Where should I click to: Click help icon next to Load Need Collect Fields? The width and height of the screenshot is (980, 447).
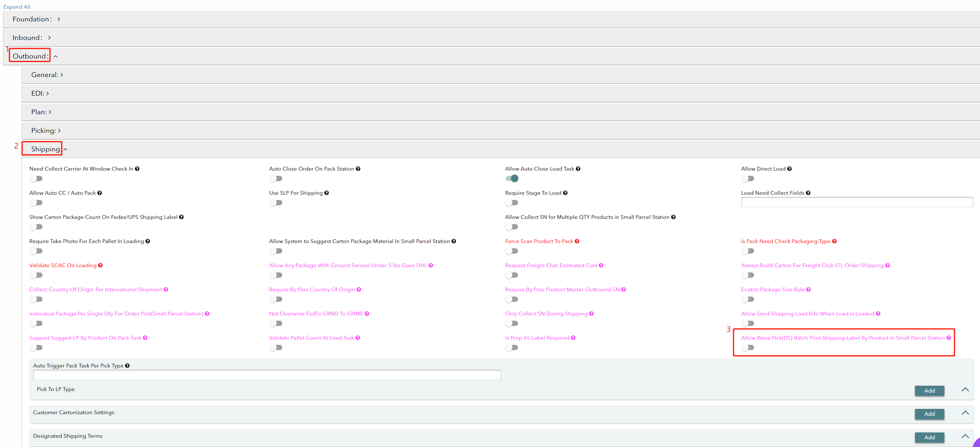click(x=808, y=193)
